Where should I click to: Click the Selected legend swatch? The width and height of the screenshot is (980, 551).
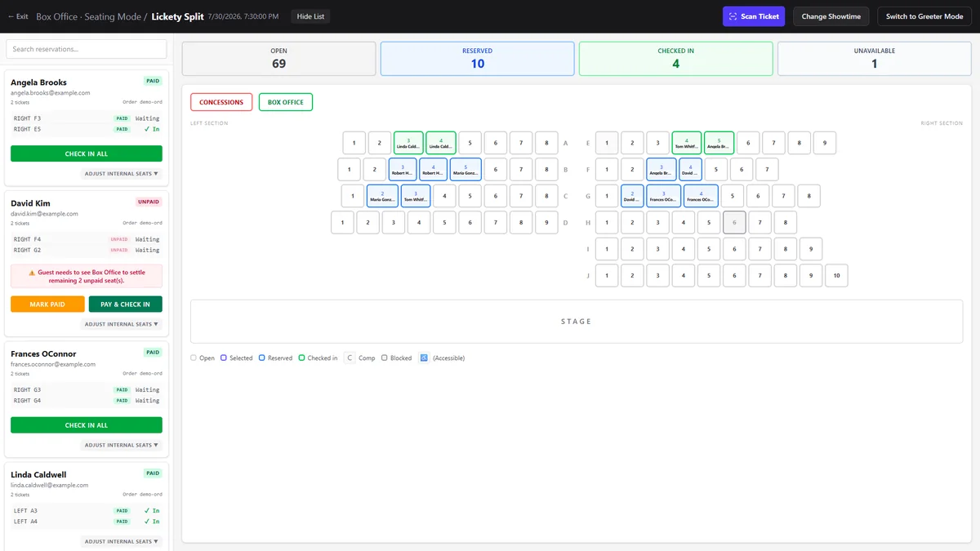click(x=224, y=358)
